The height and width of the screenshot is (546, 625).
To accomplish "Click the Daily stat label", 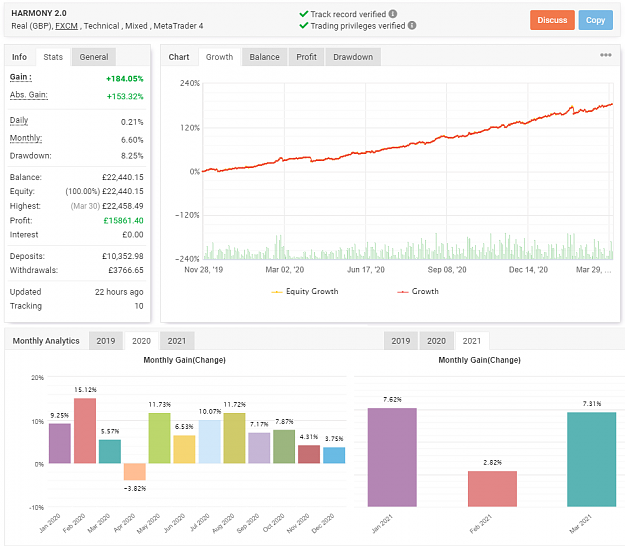I will (19, 120).
